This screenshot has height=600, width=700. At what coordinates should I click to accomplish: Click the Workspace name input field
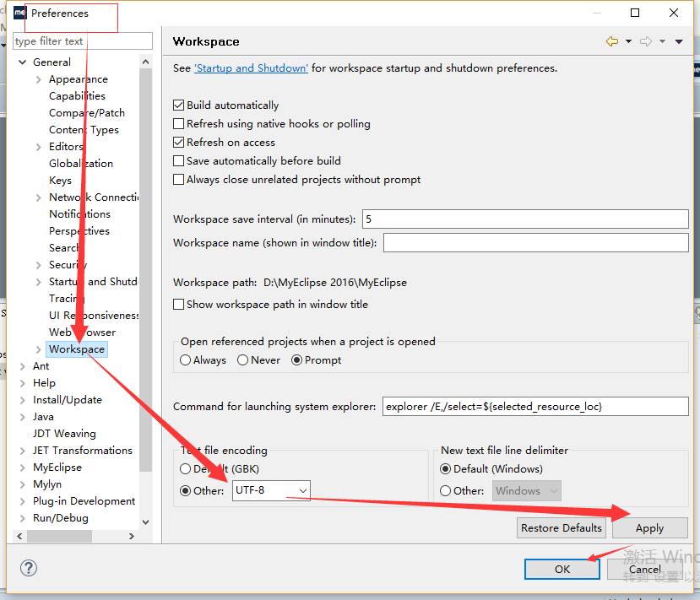535,243
